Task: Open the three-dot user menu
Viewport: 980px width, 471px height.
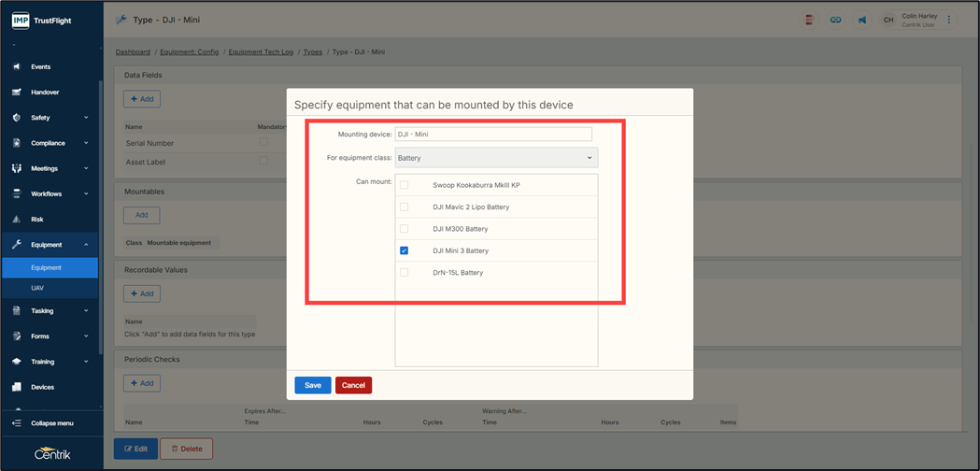Action: point(949,20)
